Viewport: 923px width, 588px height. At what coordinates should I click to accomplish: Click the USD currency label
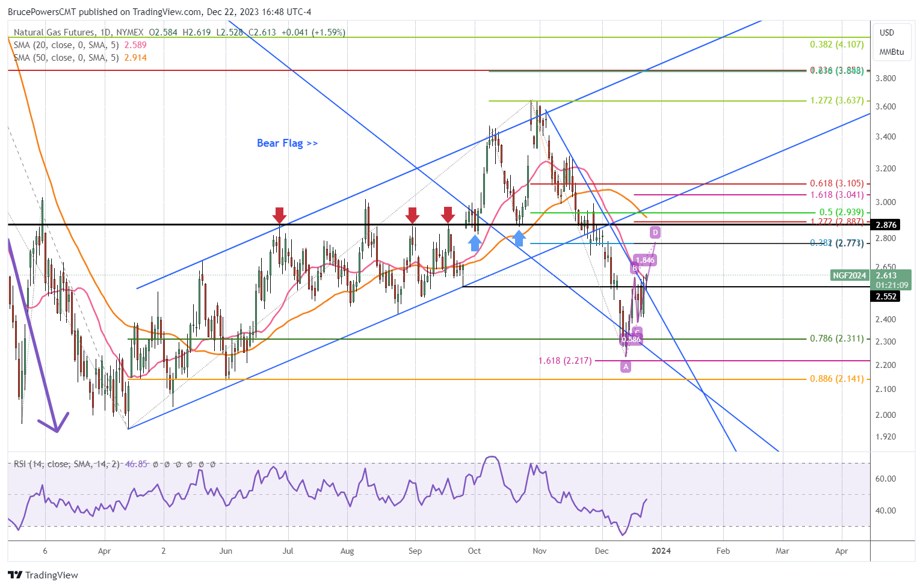pos(887,32)
